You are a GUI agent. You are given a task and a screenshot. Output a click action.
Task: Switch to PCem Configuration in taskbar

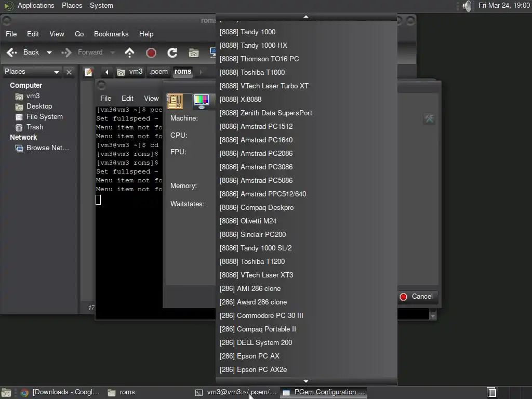pyautogui.click(x=324, y=392)
